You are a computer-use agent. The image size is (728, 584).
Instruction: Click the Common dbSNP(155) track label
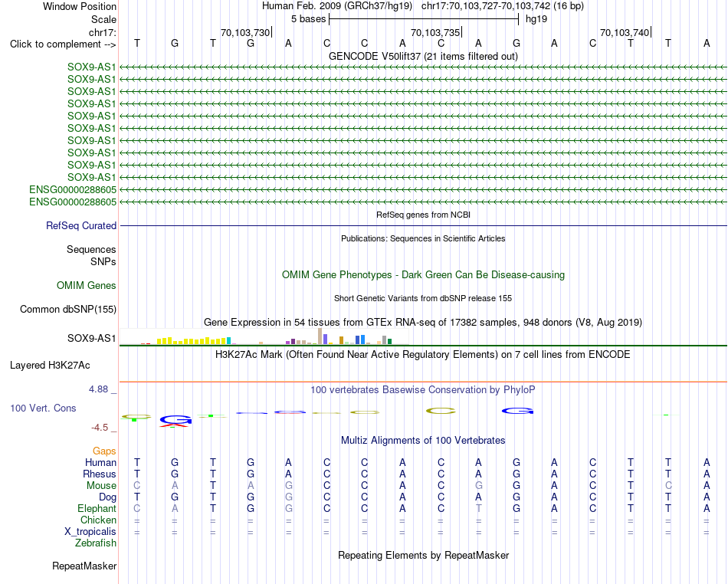pos(67,309)
